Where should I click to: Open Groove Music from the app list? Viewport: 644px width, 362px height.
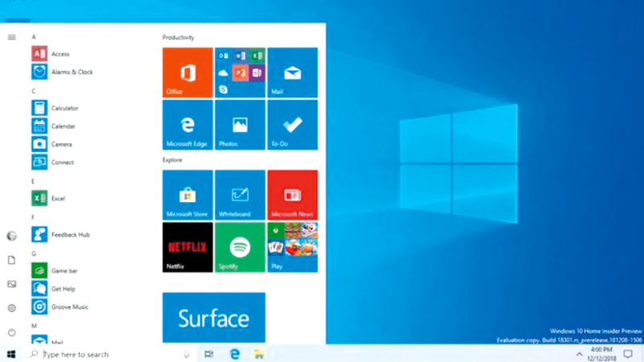point(69,306)
